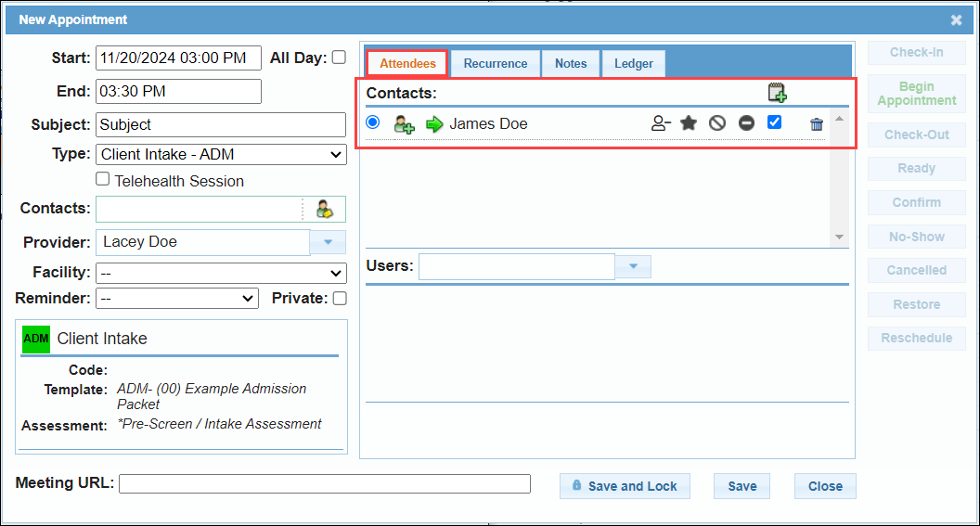The width and height of the screenshot is (980, 526).
Task: Click Begin Appointment button
Action: point(916,94)
